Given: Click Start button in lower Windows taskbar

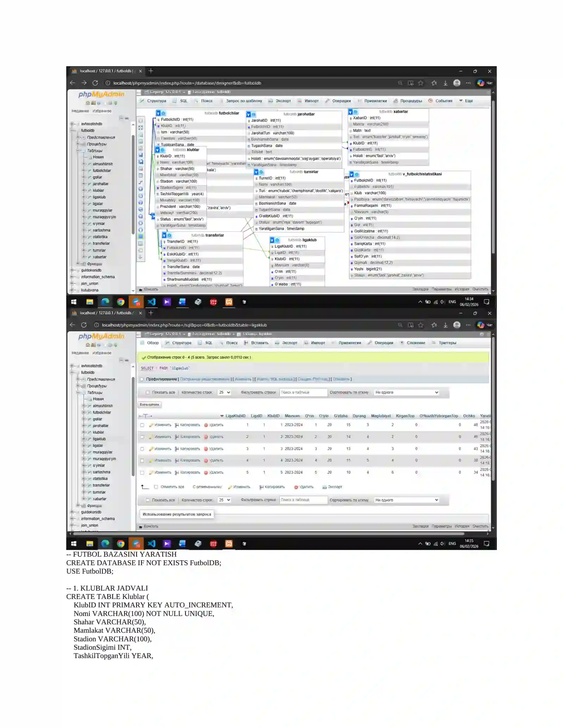Looking at the screenshot, I should [x=74, y=544].
